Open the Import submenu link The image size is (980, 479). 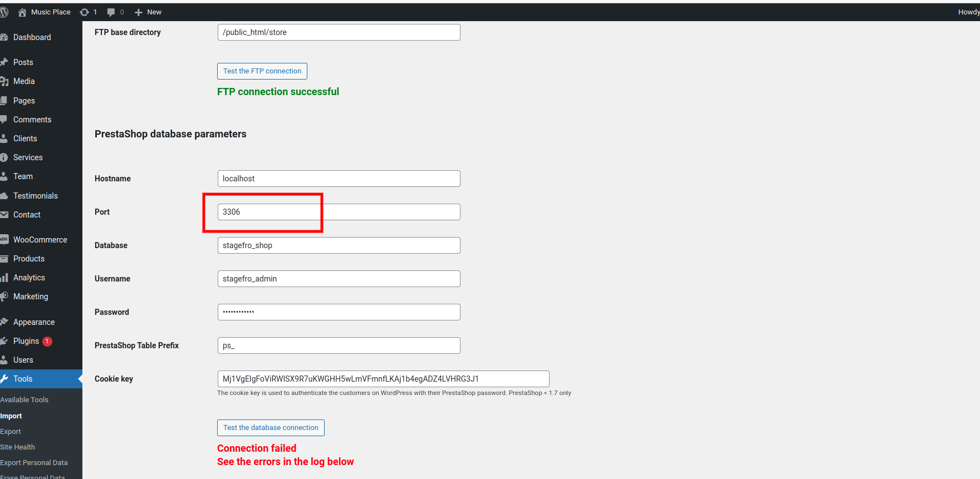pyautogui.click(x=11, y=416)
